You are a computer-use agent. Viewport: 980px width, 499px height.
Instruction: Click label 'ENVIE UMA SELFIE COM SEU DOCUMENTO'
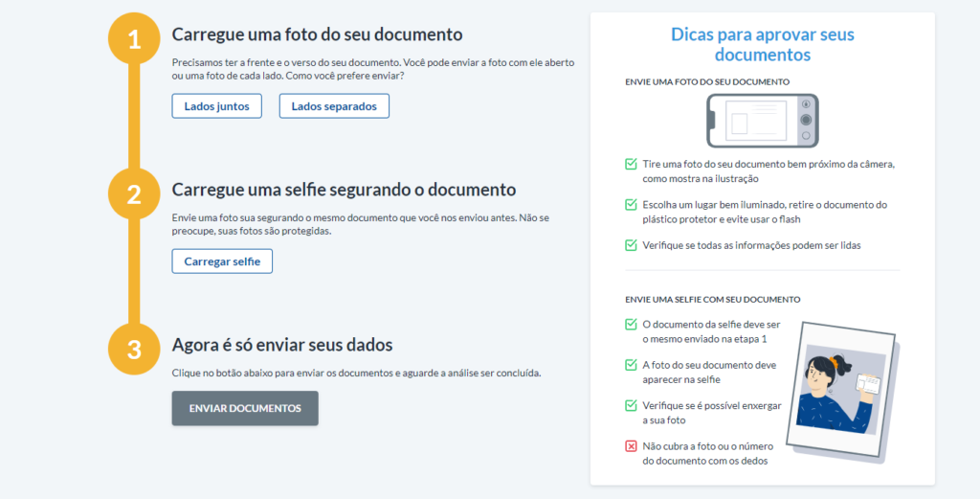tap(712, 300)
